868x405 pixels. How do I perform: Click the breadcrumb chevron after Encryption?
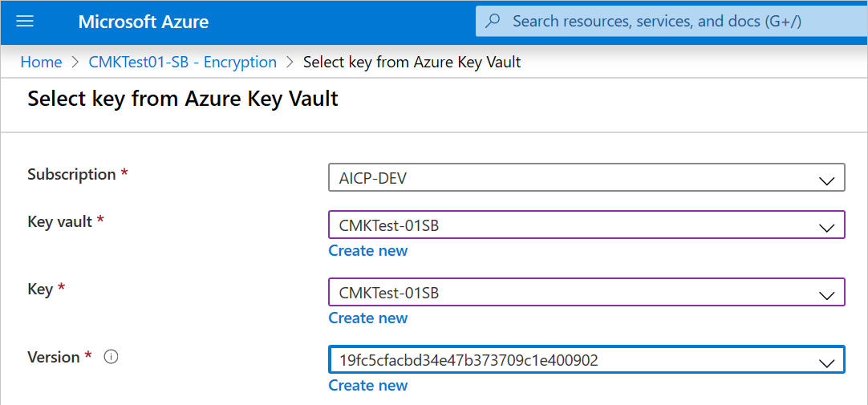(290, 63)
